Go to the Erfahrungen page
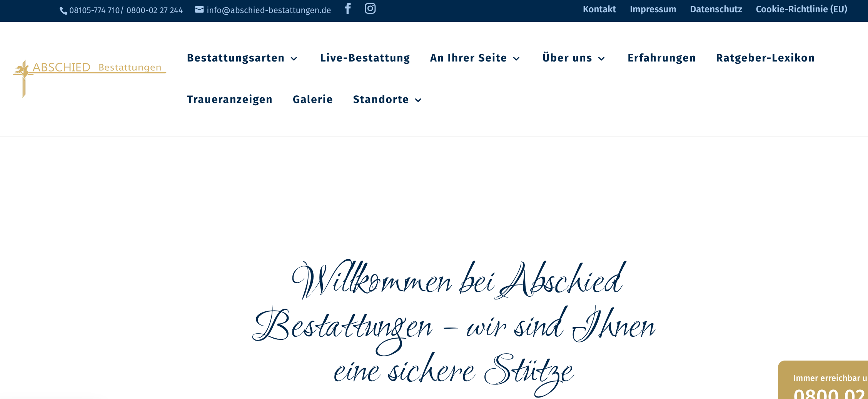This screenshot has height=399, width=868. pyautogui.click(x=662, y=58)
